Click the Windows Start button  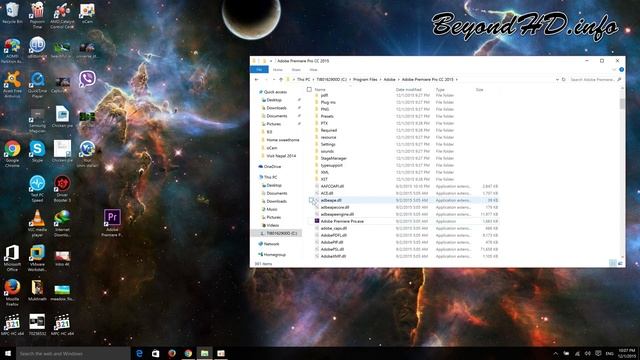click(8, 353)
